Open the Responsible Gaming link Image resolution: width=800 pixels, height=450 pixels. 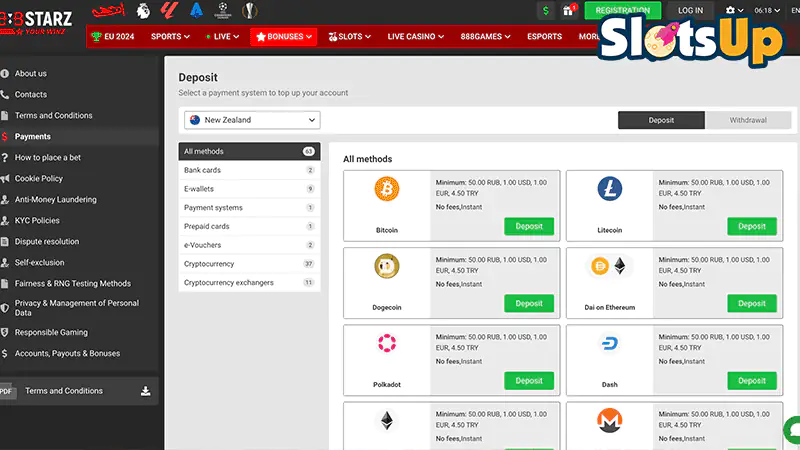51,332
